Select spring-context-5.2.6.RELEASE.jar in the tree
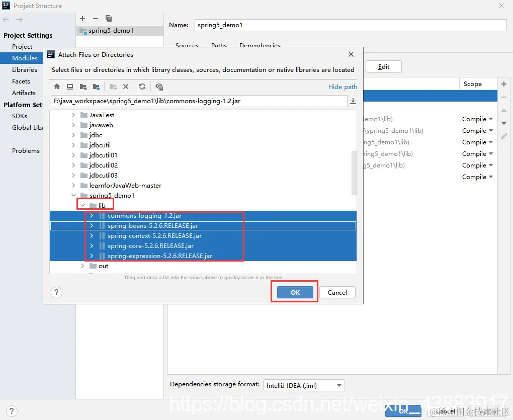Image resolution: width=513 pixels, height=420 pixels. pos(203,236)
